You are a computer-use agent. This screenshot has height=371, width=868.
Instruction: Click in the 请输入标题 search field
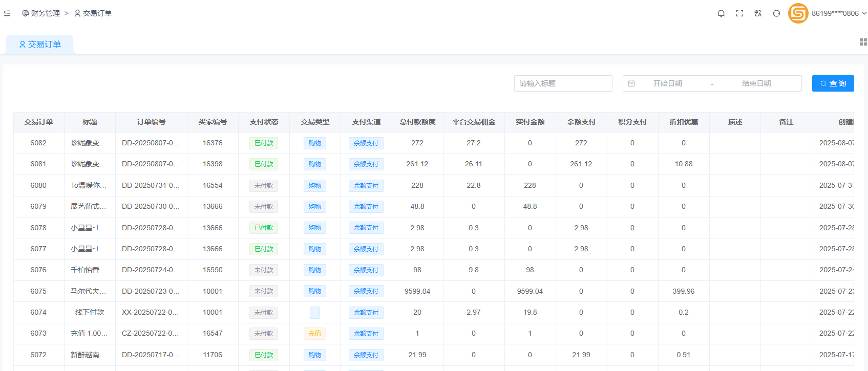click(563, 83)
